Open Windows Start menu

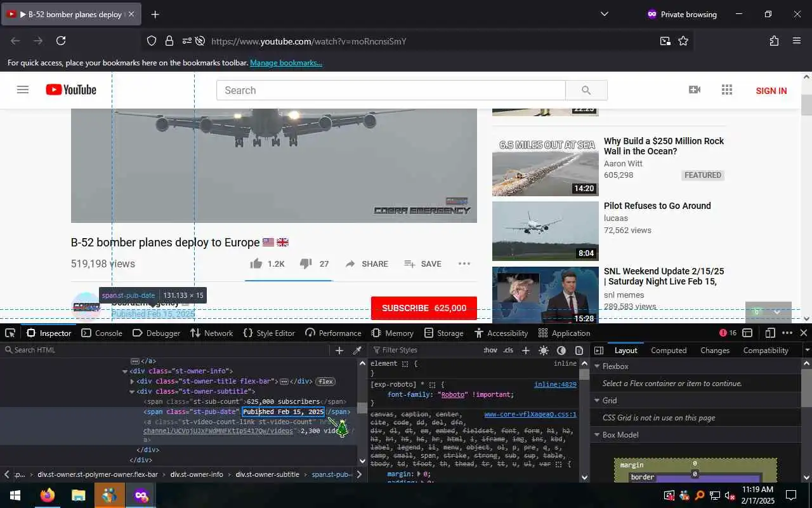(15, 495)
